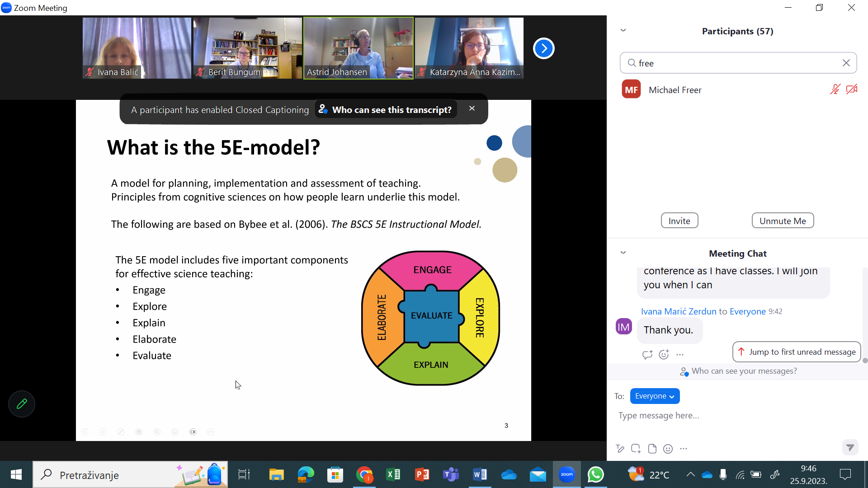
Task: Open the Everyone recipient dropdown
Action: [x=655, y=396]
